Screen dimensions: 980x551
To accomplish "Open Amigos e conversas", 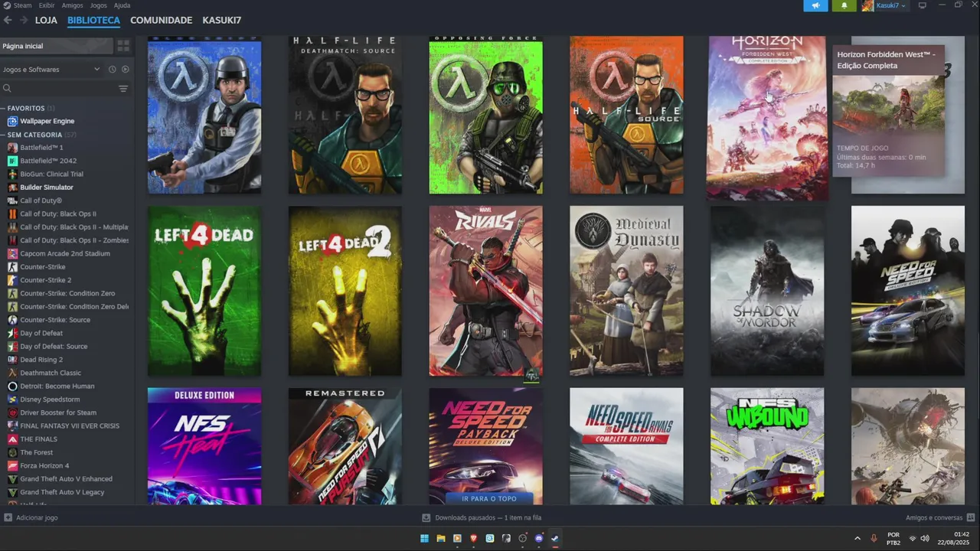I will pos(939,517).
